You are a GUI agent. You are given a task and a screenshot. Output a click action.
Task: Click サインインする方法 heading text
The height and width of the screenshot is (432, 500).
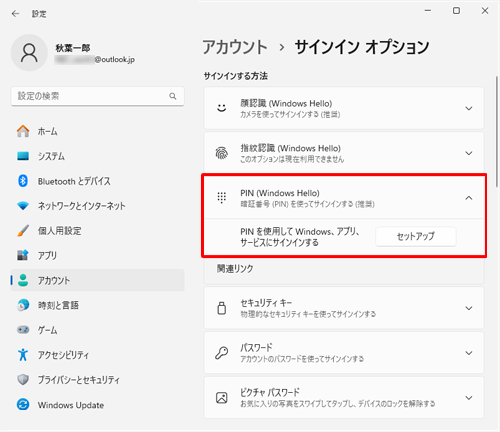[236, 76]
